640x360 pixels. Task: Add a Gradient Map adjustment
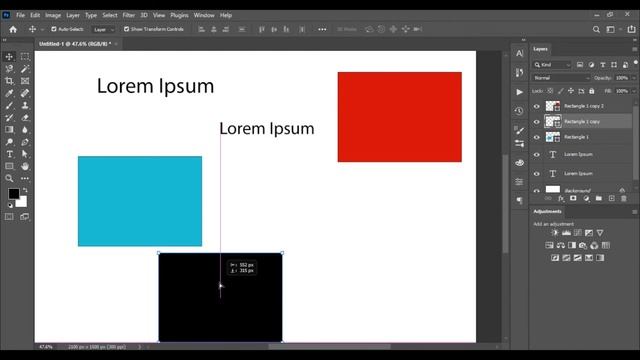coord(600,258)
